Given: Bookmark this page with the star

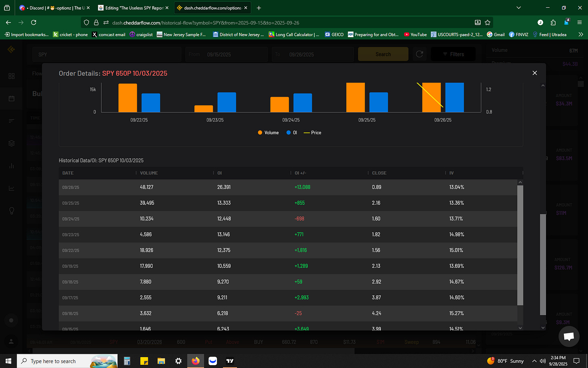Looking at the screenshot, I should (x=487, y=23).
